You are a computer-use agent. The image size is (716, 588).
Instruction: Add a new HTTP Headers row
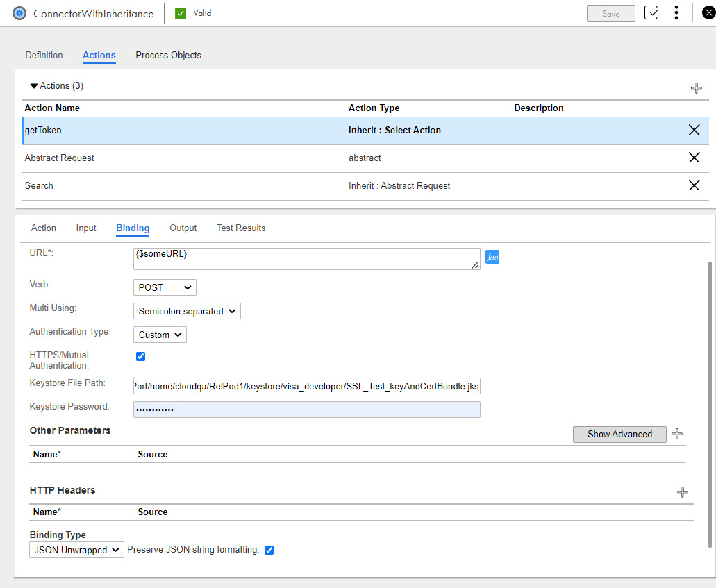pyautogui.click(x=683, y=492)
